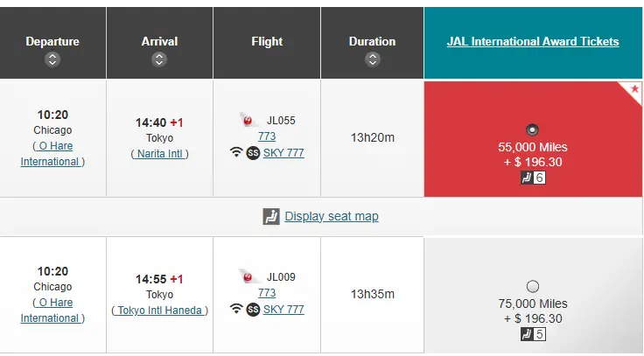Screen dimensions: 644x356
Task: Sort flights by Departure time
Action: tap(52, 60)
